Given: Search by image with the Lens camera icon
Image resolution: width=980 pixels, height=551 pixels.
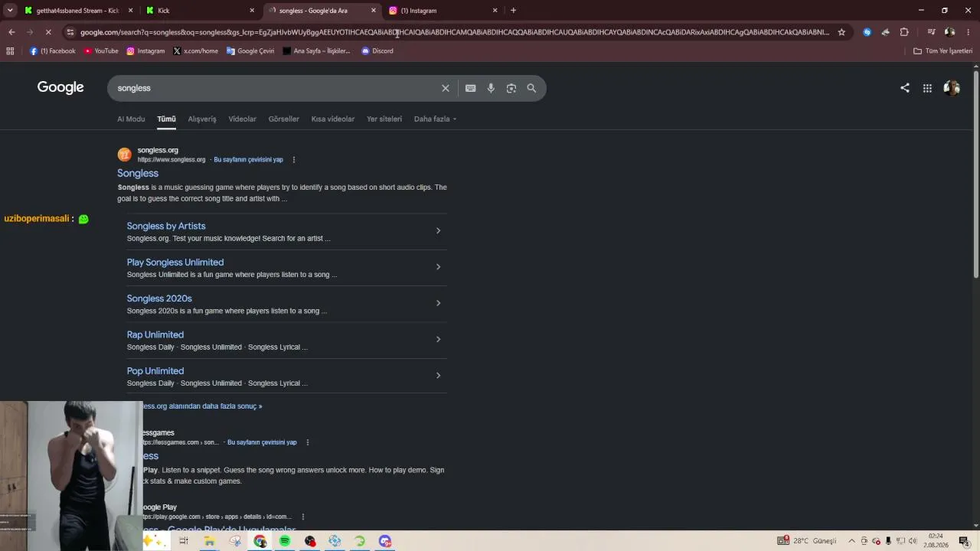Looking at the screenshot, I should [x=511, y=88].
